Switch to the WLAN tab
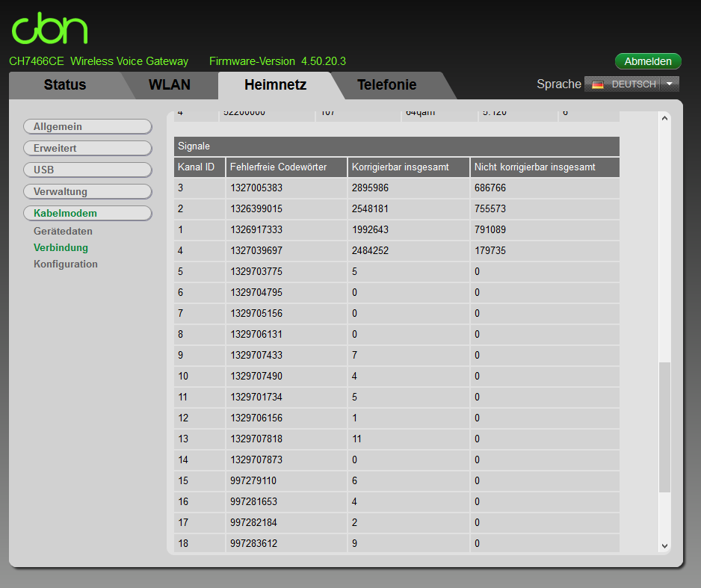This screenshot has width=701, height=588. click(x=170, y=85)
